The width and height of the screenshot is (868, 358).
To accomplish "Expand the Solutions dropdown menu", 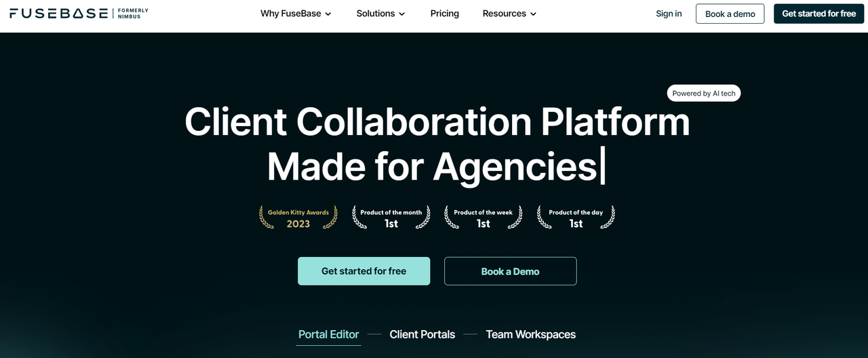I will (380, 14).
